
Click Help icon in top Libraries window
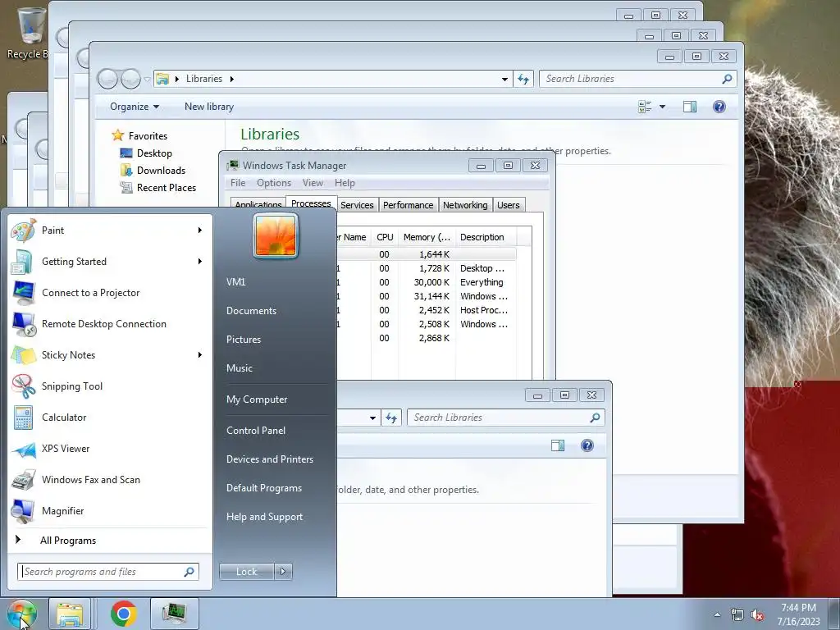click(719, 107)
